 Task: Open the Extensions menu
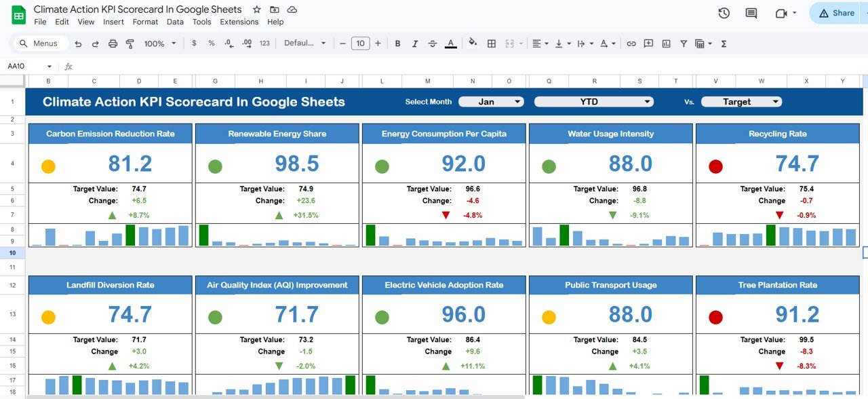tap(239, 21)
